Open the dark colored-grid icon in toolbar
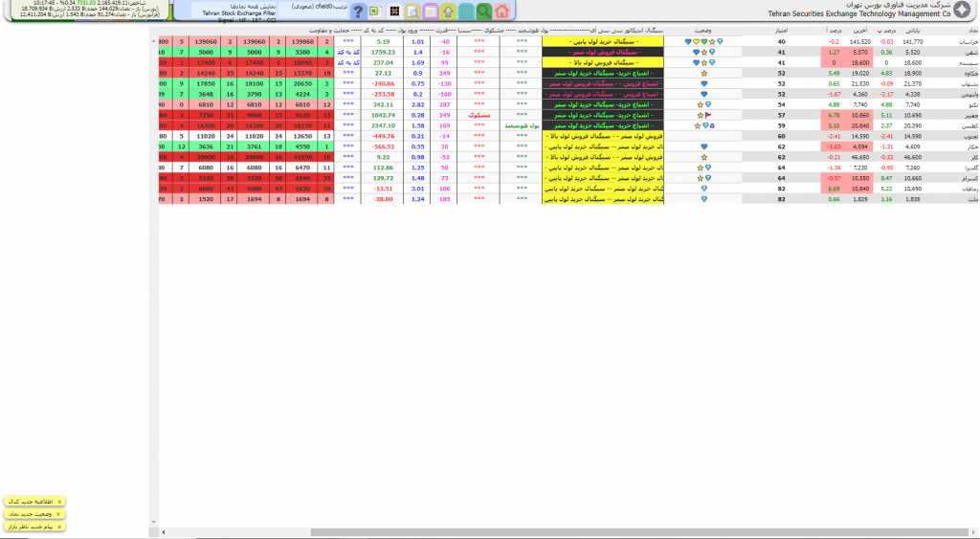This screenshot has width=980, height=539. click(394, 11)
